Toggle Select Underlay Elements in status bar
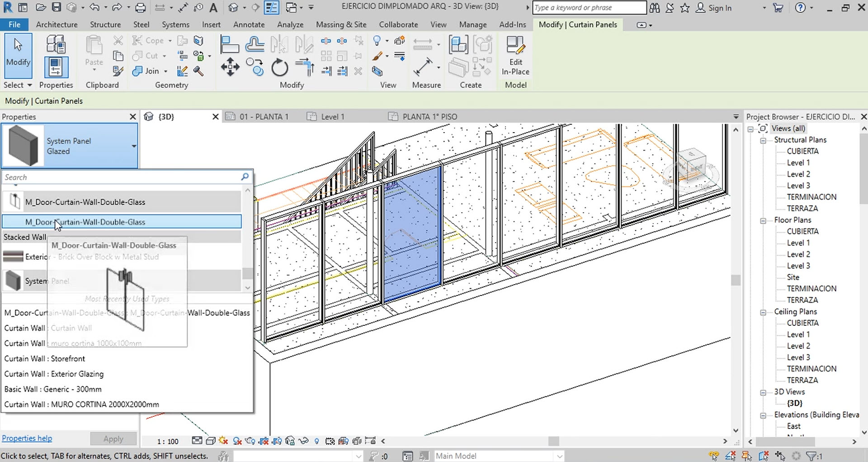Screen dimensions: 868x462 pyautogui.click(x=731, y=456)
